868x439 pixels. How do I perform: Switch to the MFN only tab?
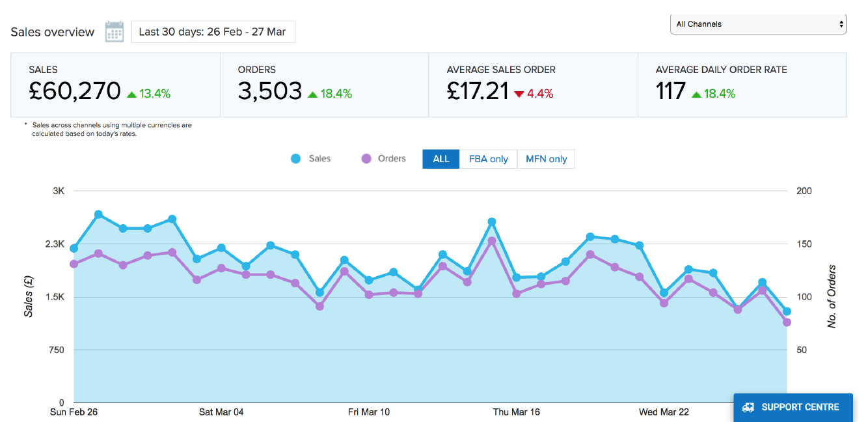[546, 159]
